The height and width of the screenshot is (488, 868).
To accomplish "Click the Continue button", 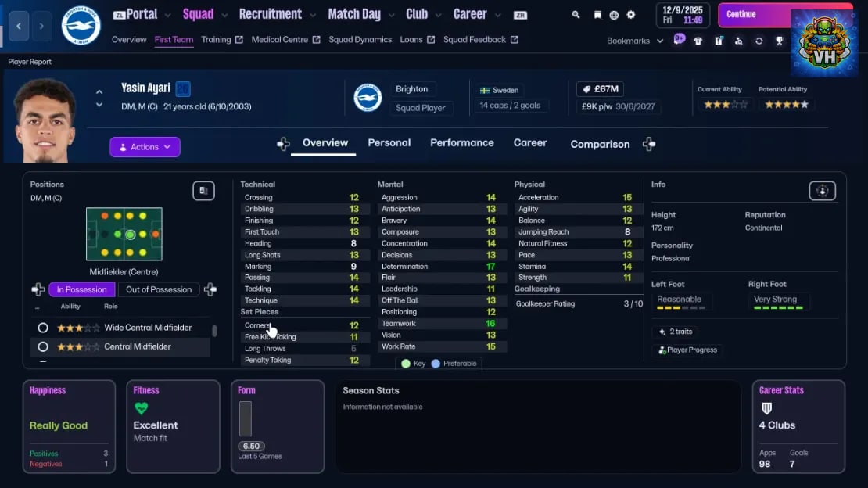I will [x=754, y=14].
